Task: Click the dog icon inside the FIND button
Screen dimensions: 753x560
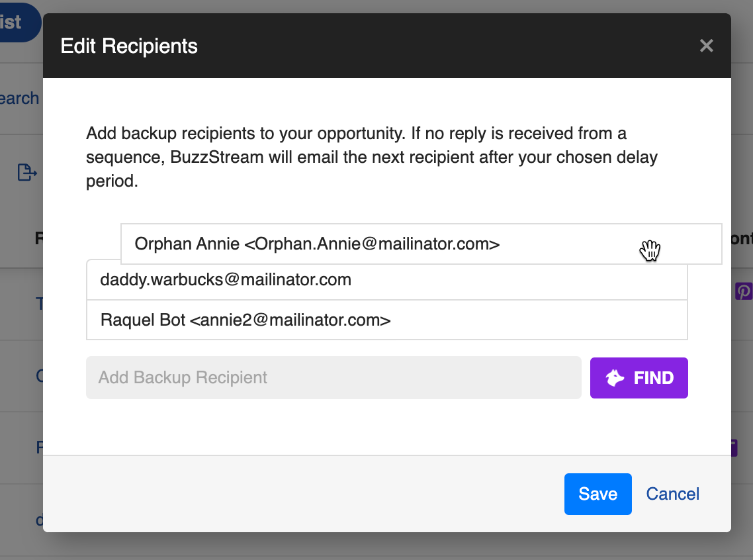Action: point(615,378)
